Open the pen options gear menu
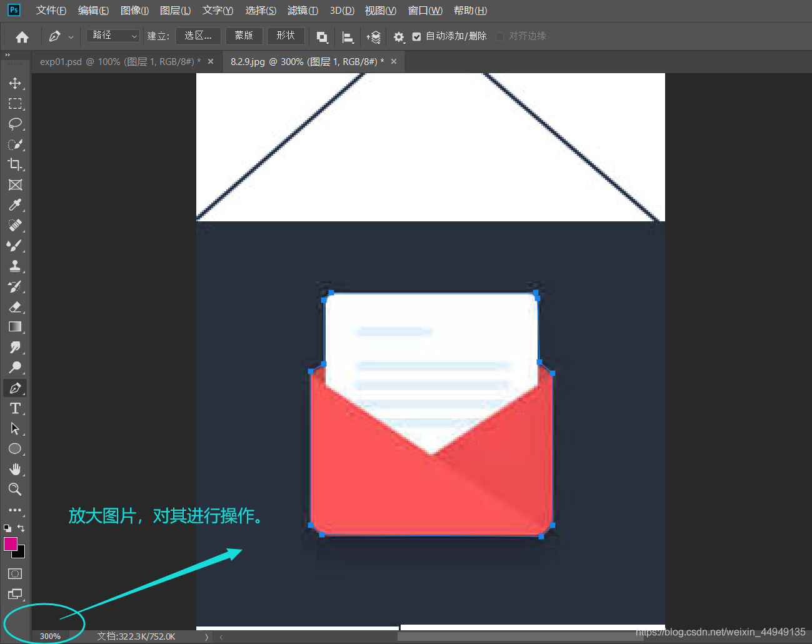The height and width of the screenshot is (644, 812). coord(399,37)
